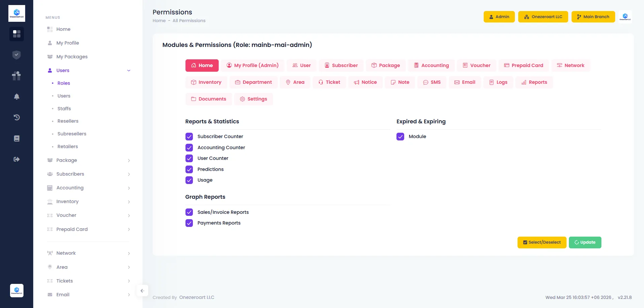Uncheck the Predictions checkbox
This screenshot has height=308, width=644.
tap(189, 169)
